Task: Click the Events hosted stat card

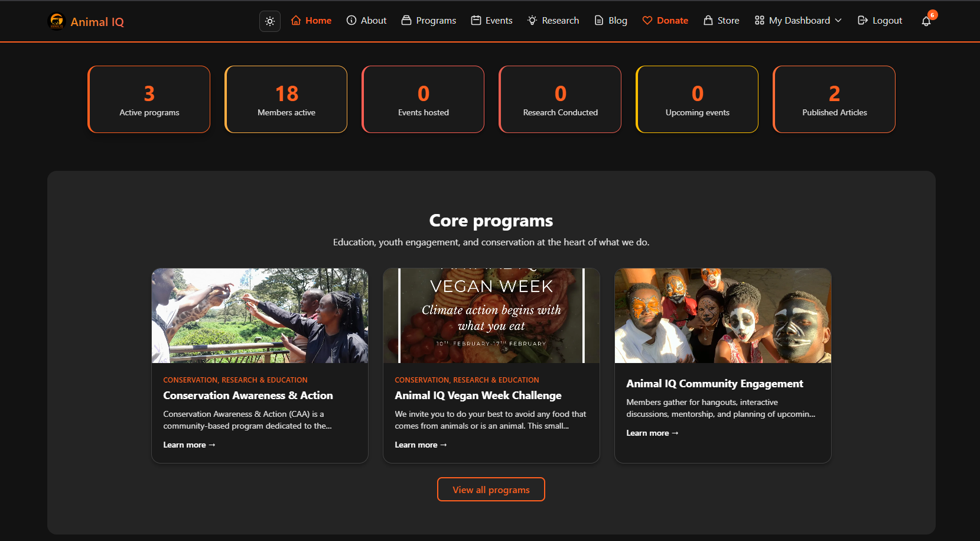Action: click(x=423, y=99)
